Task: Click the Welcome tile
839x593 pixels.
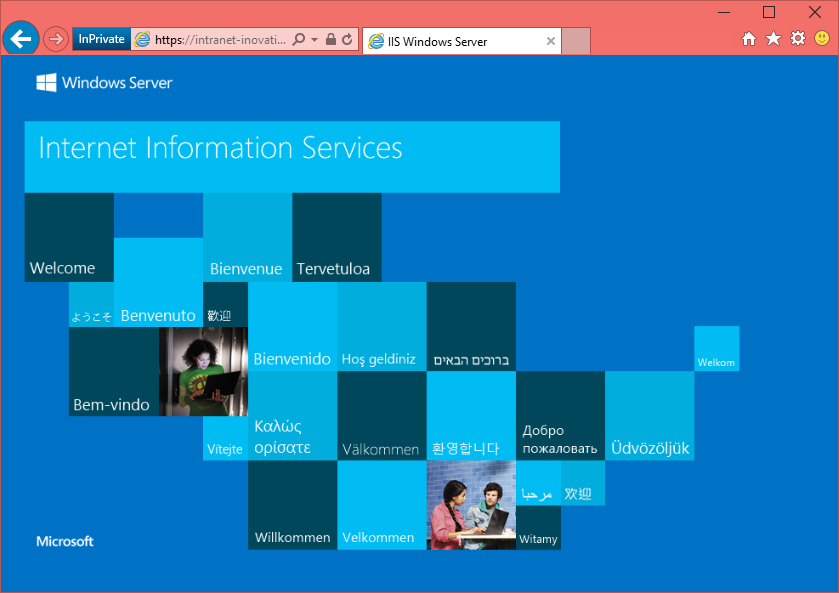Action: tap(69, 237)
